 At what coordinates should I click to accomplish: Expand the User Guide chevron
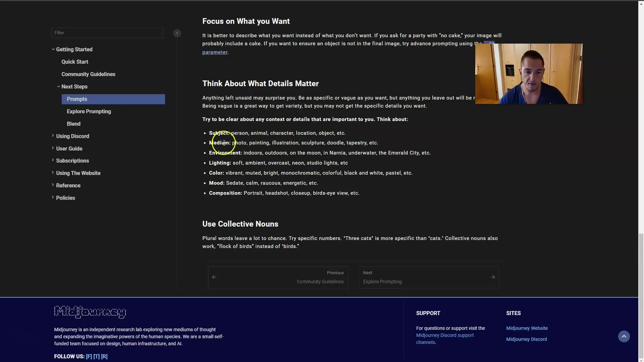pyautogui.click(x=53, y=148)
